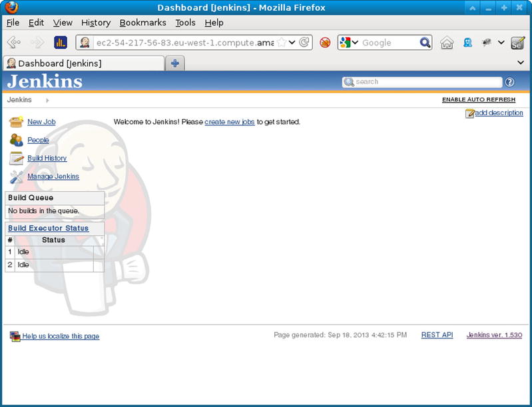Open the REST API link
Screen dimensions: 532x407
point(437,335)
